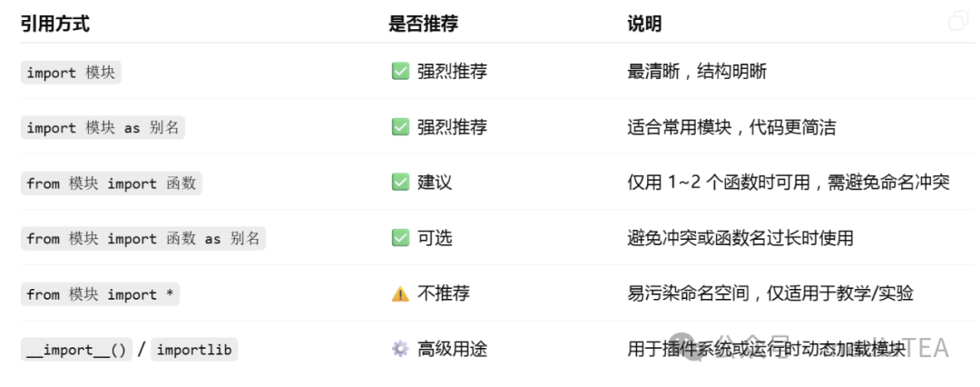Select the 'import 模块 as 别名' code snippet
980x387 pixels.
pyautogui.click(x=103, y=128)
